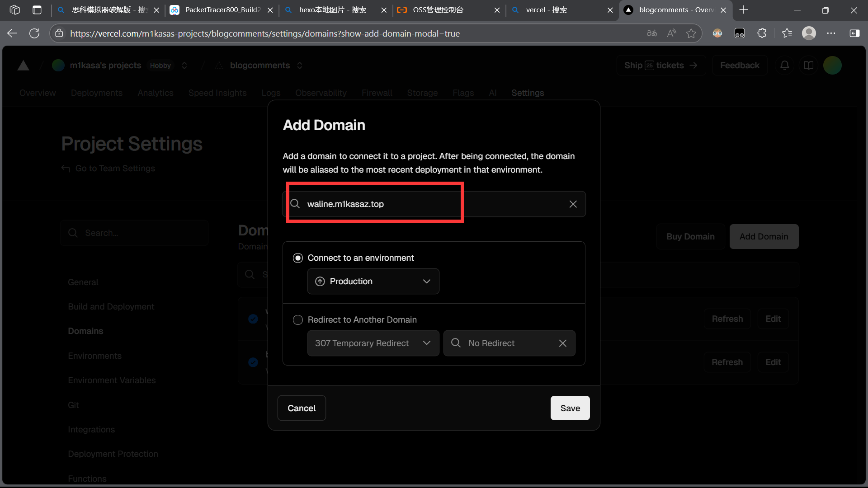Toggle the browser sidebar icon
The height and width of the screenshot is (488, 868).
click(854, 33)
